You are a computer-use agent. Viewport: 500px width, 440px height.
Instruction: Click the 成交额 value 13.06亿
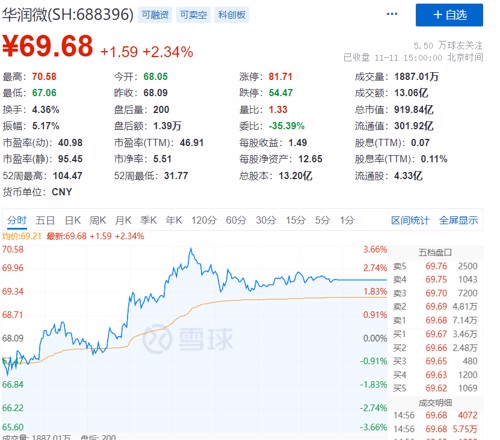pos(411,93)
